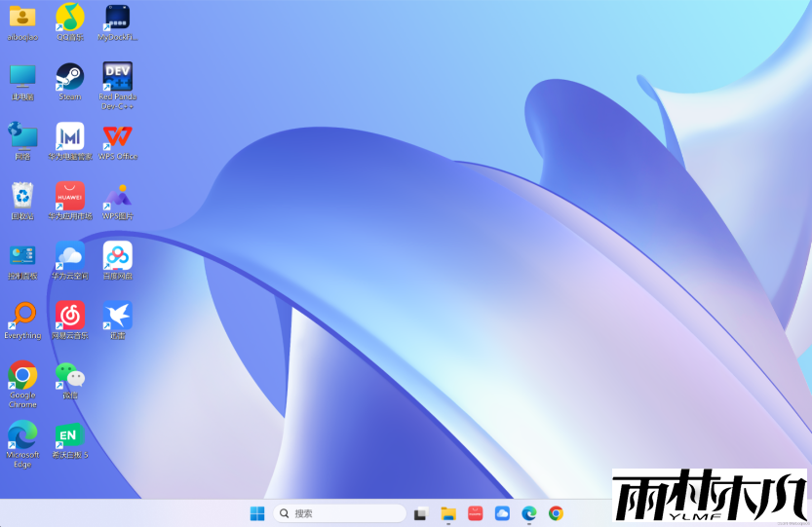Select the 希沃白板 5 desktop icon
Screen dimensions: 812x527
tap(69, 434)
